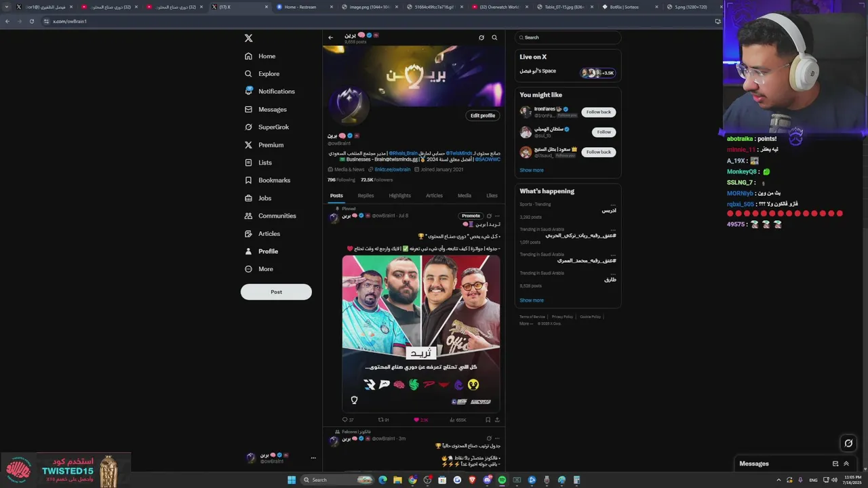Switch to Media tab
The height and width of the screenshot is (488, 868).
(465, 196)
